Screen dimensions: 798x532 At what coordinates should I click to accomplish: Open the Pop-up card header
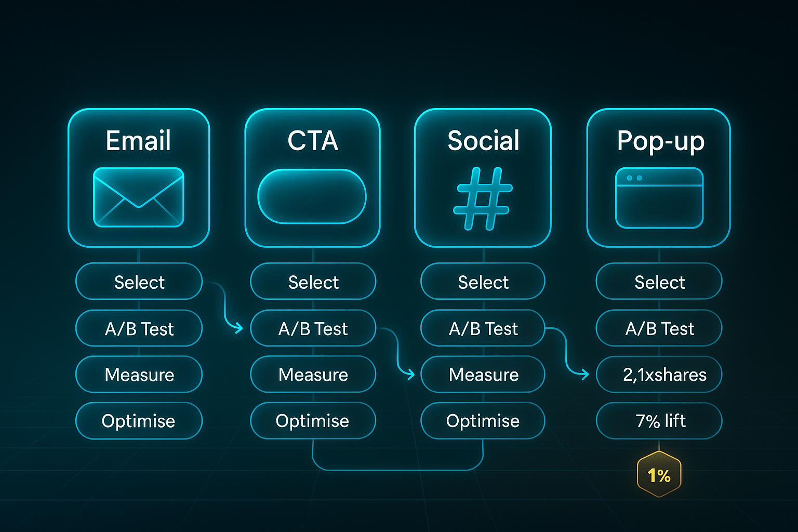pos(660,141)
